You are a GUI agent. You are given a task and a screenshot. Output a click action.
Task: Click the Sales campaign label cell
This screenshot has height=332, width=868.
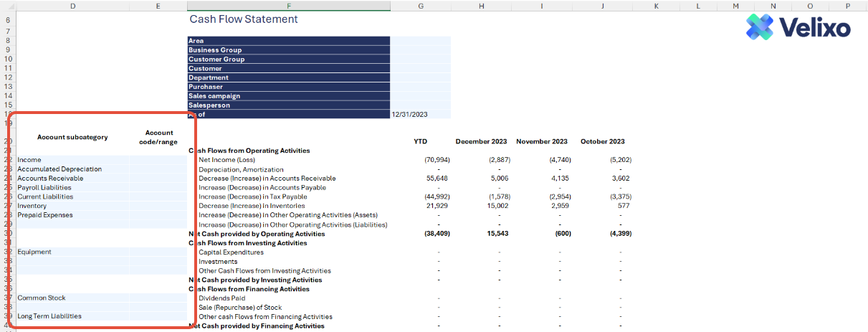[x=289, y=96]
